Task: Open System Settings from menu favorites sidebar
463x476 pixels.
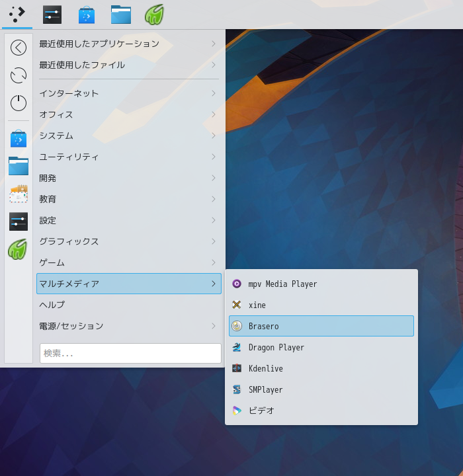Action: [19, 221]
